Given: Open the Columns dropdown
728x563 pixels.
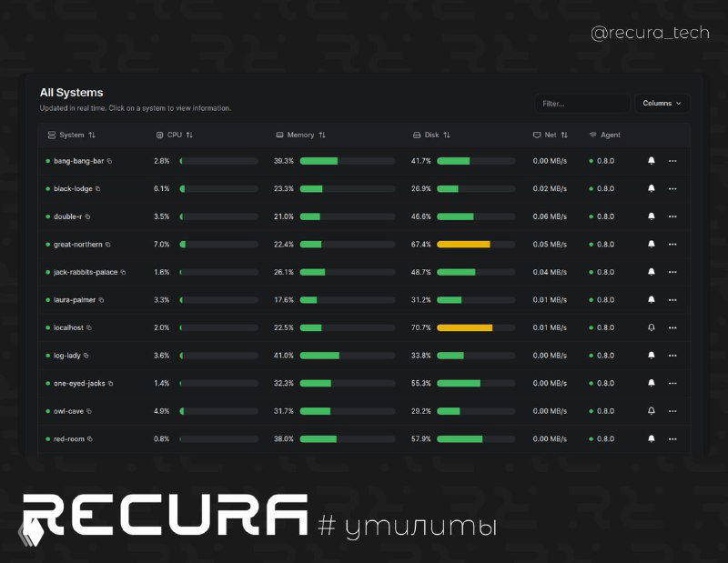Looking at the screenshot, I should (662, 104).
